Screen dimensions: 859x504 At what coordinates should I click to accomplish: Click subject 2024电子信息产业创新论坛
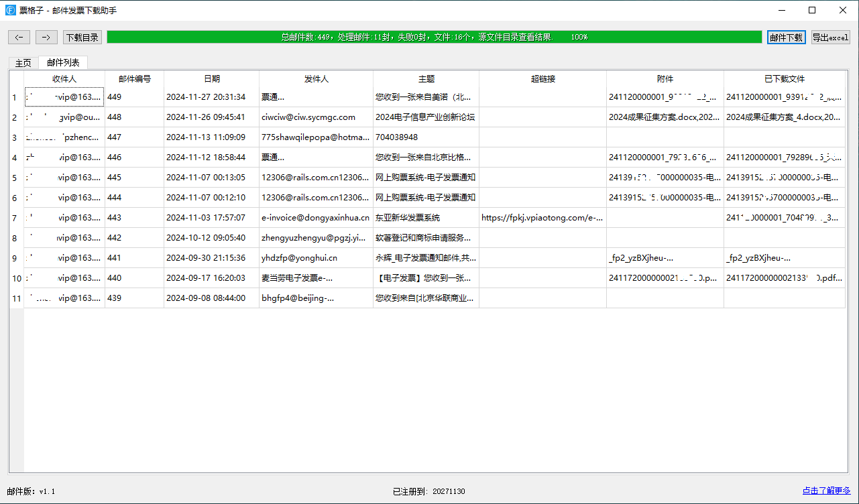coord(426,117)
